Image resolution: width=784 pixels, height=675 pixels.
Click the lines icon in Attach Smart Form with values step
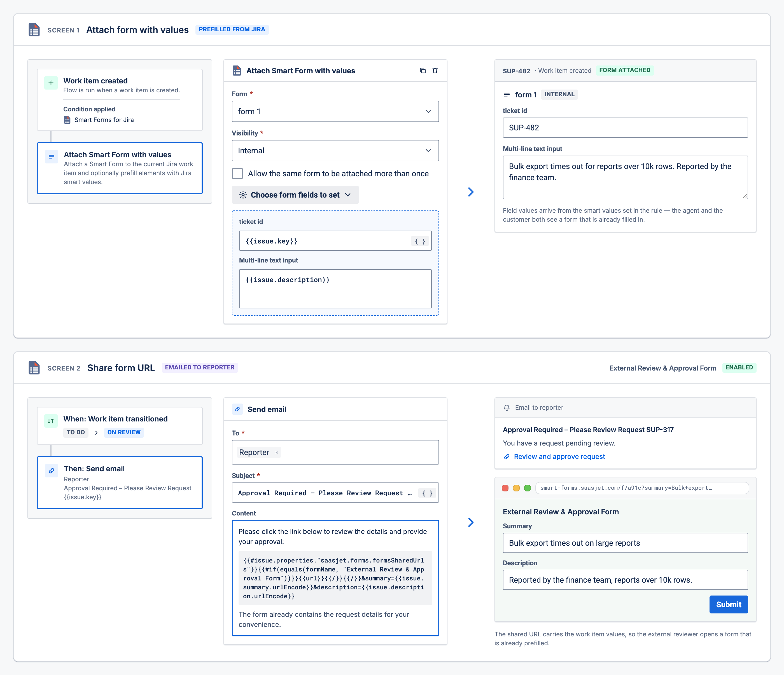tap(52, 157)
